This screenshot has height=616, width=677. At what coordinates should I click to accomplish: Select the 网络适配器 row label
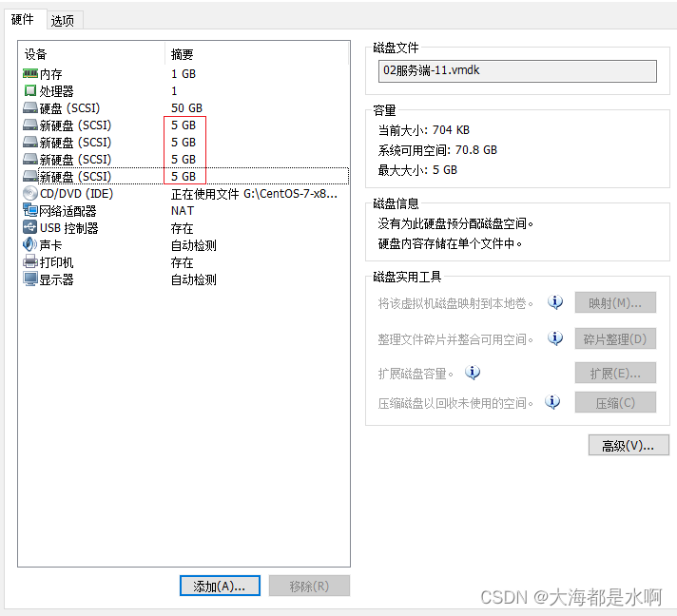tap(68, 211)
